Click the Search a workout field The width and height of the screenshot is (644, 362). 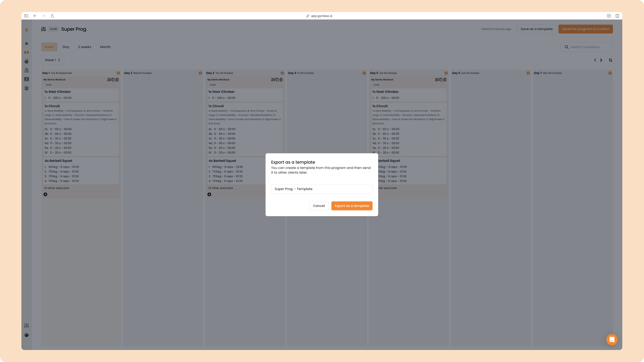587,47
